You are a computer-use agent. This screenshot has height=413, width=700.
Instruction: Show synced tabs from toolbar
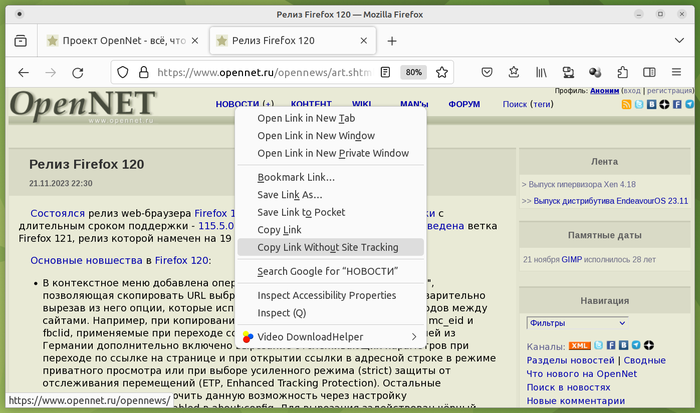[x=568, y=72]
